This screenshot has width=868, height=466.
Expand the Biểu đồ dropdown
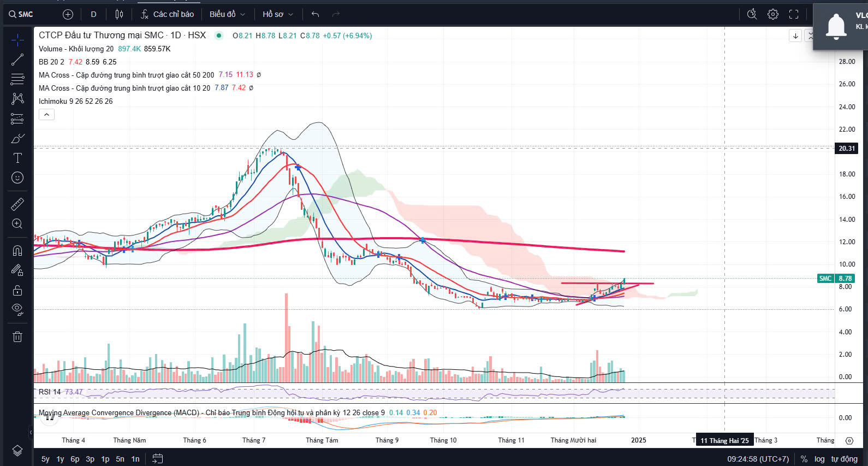coord(227,14)
